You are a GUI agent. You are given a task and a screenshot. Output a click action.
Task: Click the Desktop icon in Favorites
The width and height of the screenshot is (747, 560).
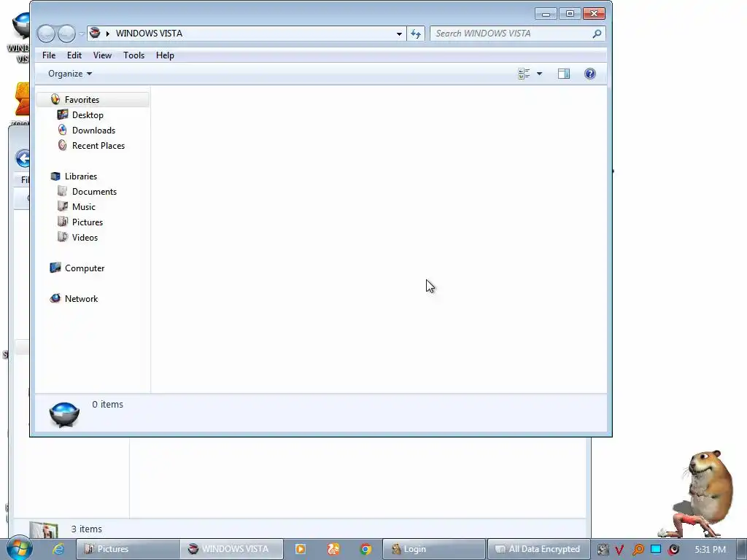click(63, 114)
